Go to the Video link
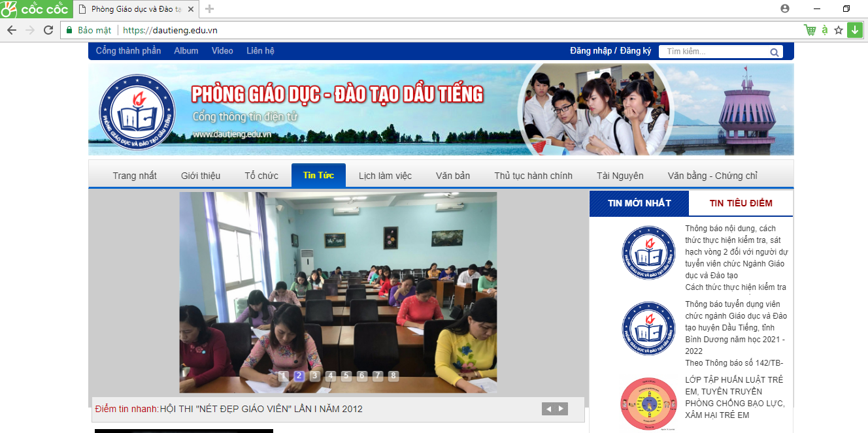Image resolution: width=868 pixels, height=433 pixels. pos(222,51)
